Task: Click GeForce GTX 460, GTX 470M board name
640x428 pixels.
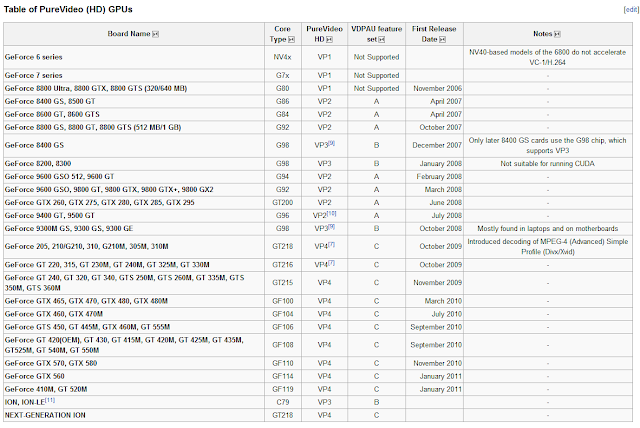Action: (x=53, y=314)
